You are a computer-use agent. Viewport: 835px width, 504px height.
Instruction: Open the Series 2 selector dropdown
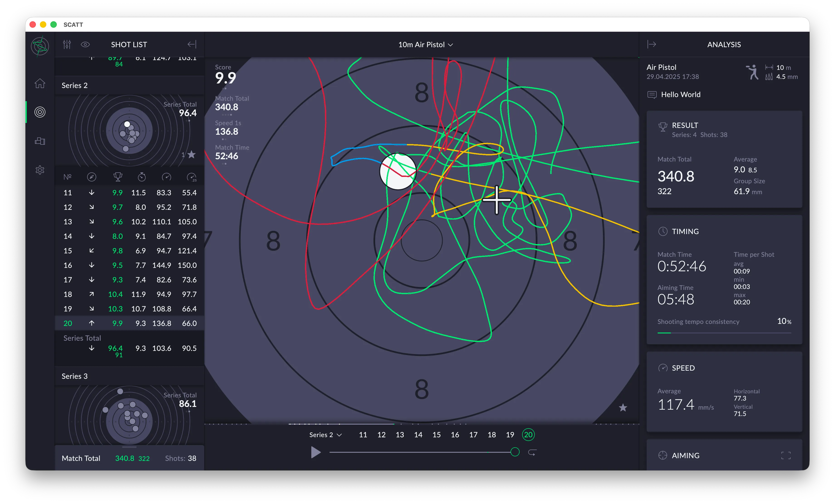coord(325,435)
